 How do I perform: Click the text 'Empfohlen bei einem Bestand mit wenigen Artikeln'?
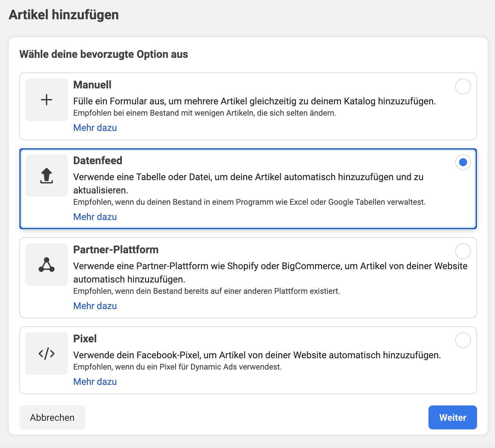point(164,113)
